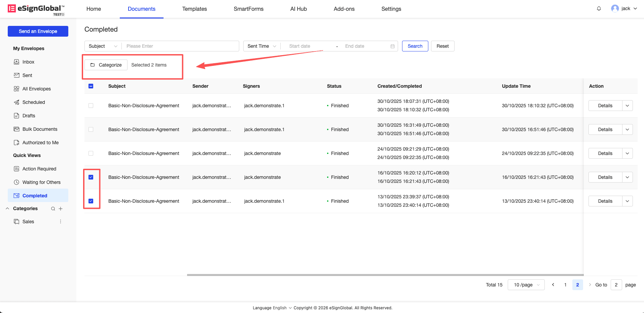
Task: Open Scheduled envelopes via its icon
Action: [16, 102]
